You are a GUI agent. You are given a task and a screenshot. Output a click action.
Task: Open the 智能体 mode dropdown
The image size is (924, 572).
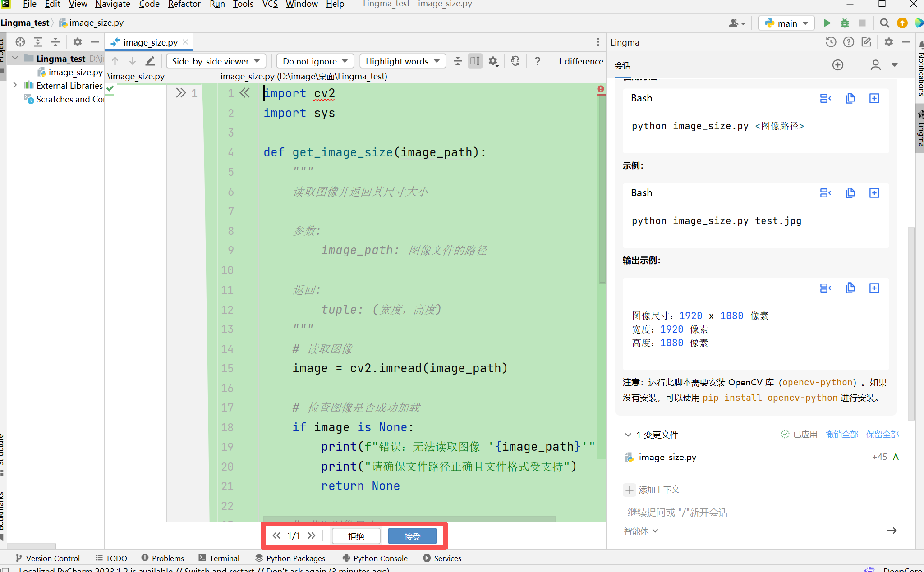coord(641,531)
